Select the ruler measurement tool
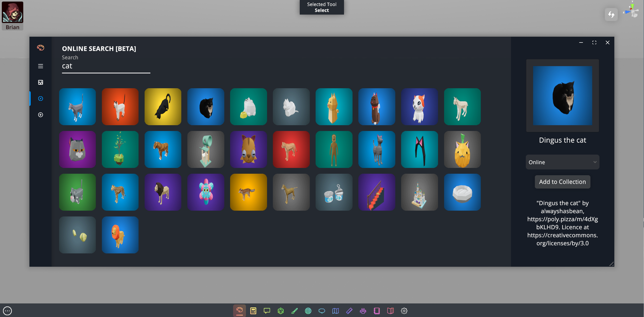Image resolution: width=644 pixels, height=317 pixels. [x=349, y=311]
